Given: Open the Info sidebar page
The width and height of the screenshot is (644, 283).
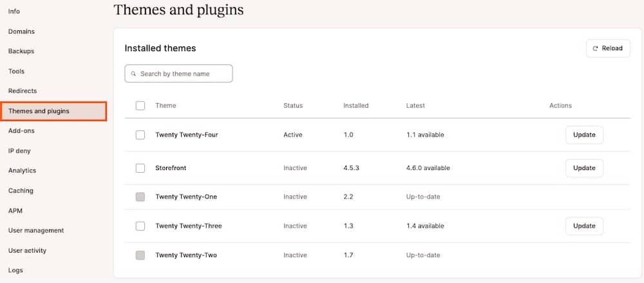Looking at the screenshot, I should 14,12.
